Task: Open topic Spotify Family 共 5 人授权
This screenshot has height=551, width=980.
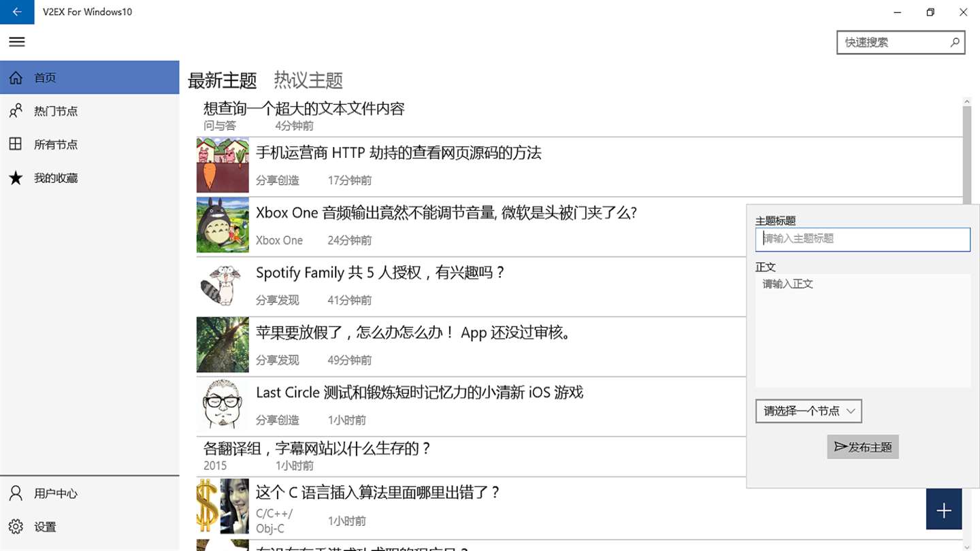Action: point(381,273)
